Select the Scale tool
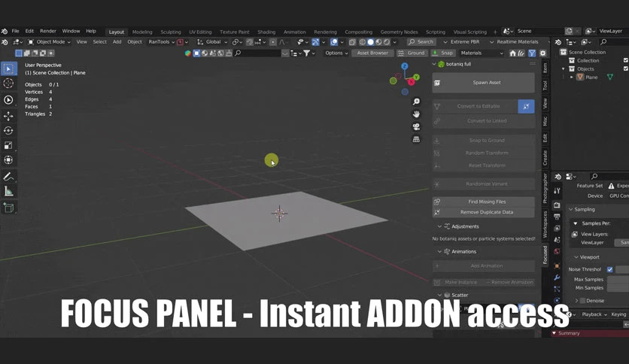This screenshot has width=629, height=364. (x=8, y=145)
